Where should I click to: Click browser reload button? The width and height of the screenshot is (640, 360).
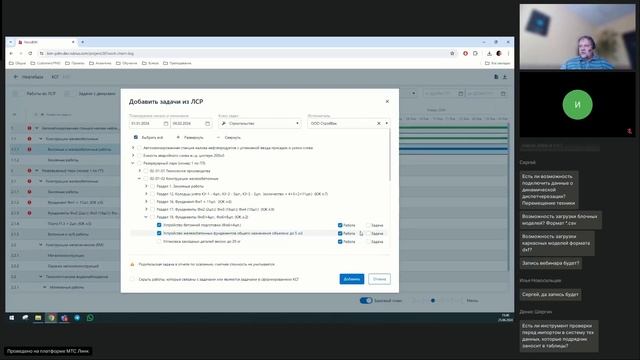pyautogui.click(x=30, y=53)
